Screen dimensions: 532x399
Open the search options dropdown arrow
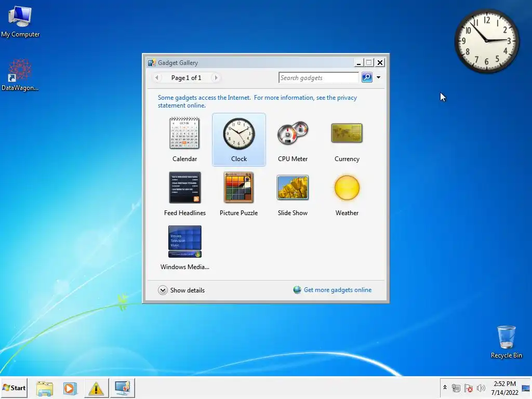pos(378,77)
